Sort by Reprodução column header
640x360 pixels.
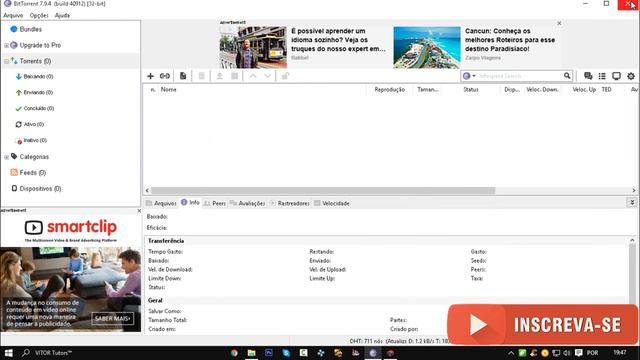pos(390,89)
